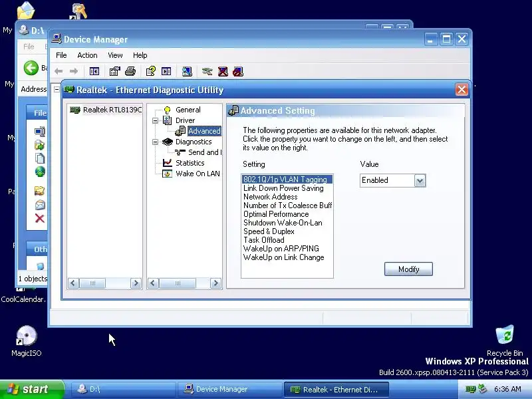Select Number of Tx Coalesce Buff setting
This screenshot has width=532, height=399.
(x=287, y=205)
